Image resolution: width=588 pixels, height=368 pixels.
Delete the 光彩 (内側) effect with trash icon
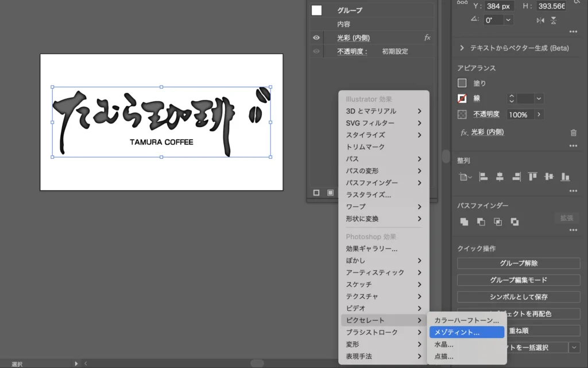click(573, 132)
